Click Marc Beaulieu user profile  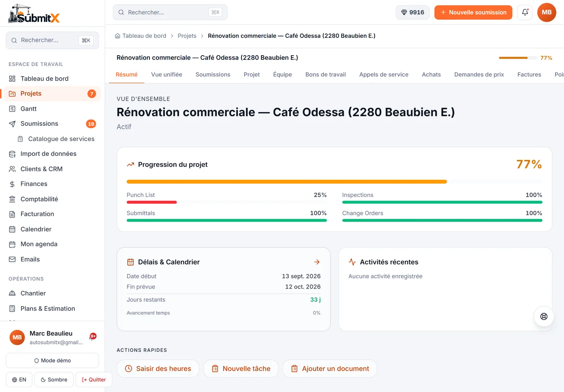click(46, 337)
